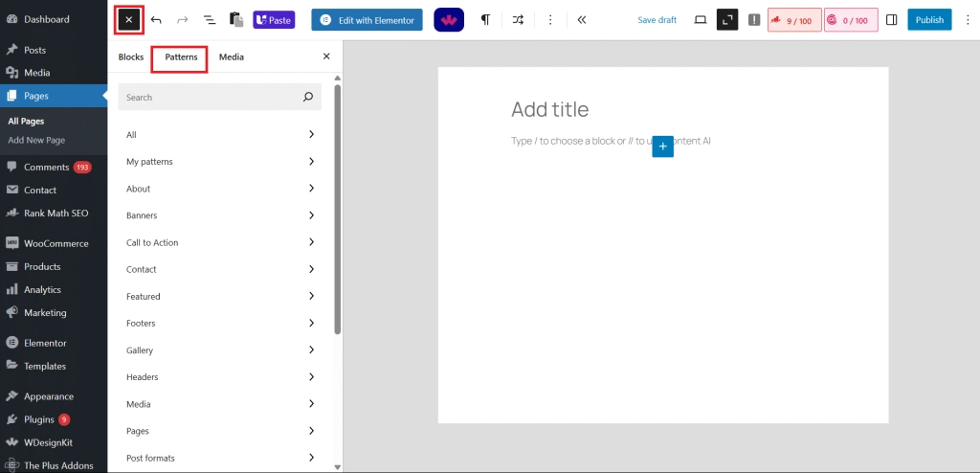Image resolution: width=980 pixels, height=473 pixels.
Task: Click the Publish button
Action: pyautogui.click(x=928, y=19)
